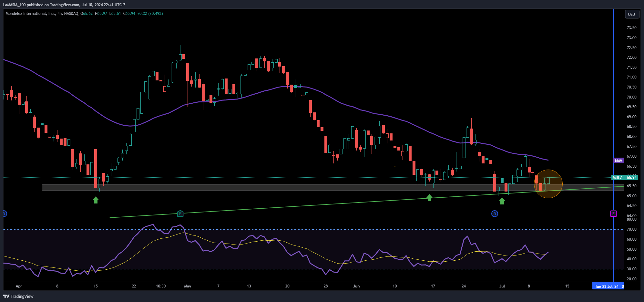Click the partial dividend marker at left edge
The width and height of the screenshot is (644, 302).
(5, 213)
